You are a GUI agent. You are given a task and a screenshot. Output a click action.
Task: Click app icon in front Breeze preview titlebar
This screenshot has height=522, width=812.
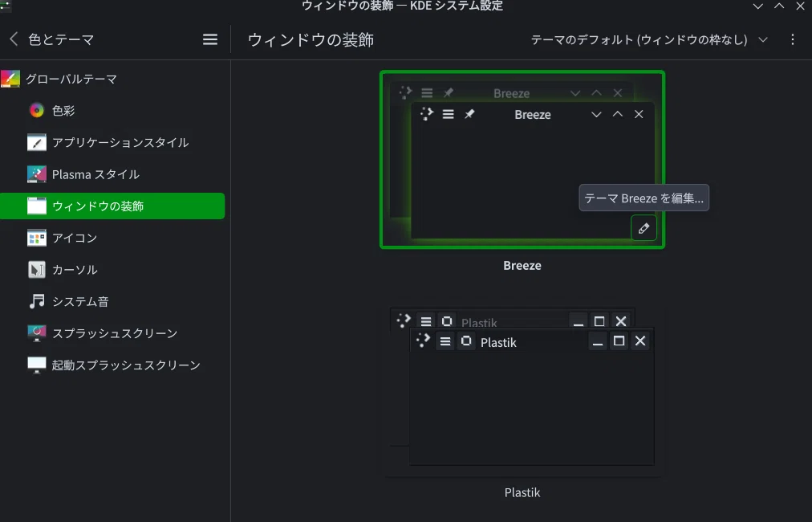[x=426, y=114]
